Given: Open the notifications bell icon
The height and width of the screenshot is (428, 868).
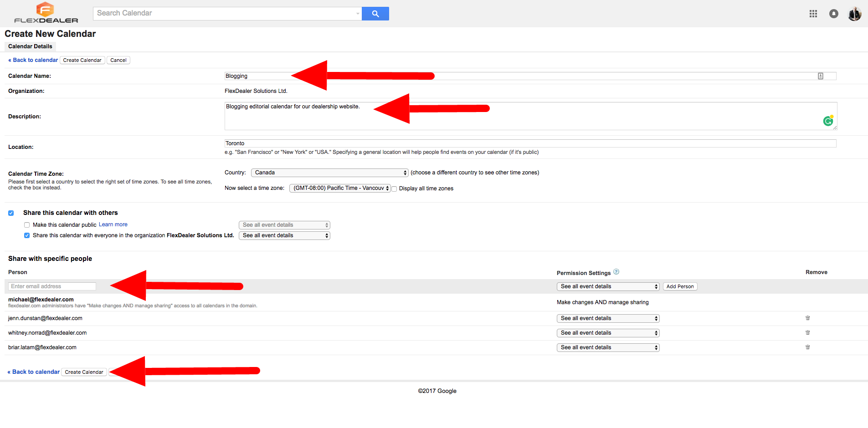Looking at the screenshot, I should pos(833,14).
